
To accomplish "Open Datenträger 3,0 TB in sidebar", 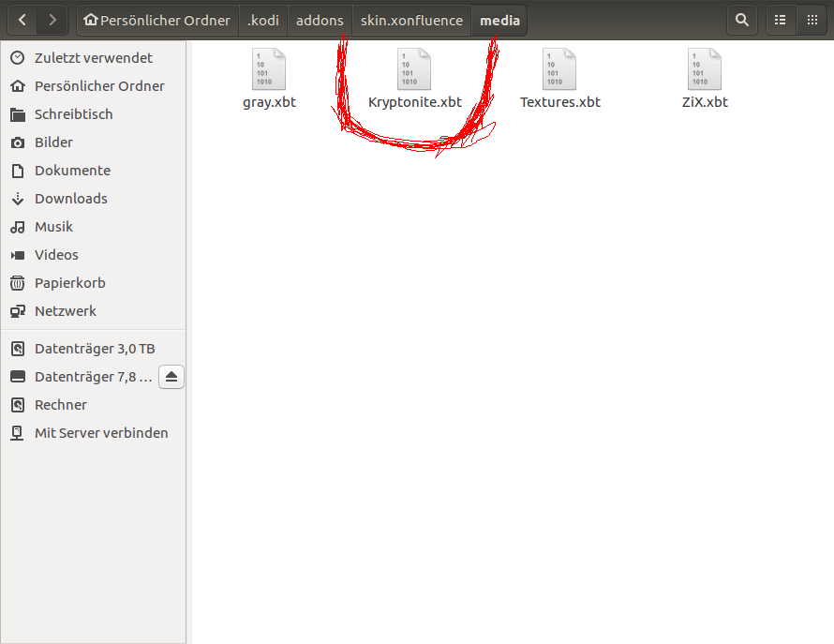I will 94,349.
